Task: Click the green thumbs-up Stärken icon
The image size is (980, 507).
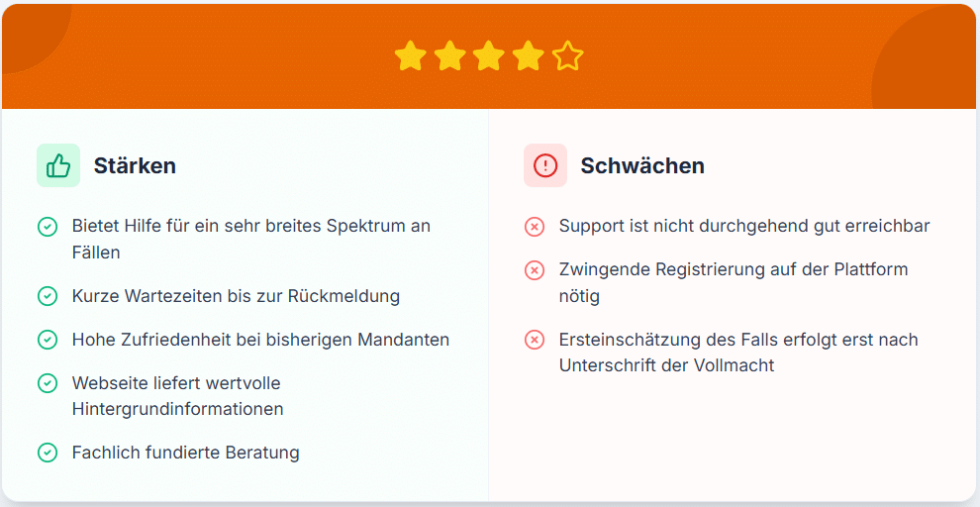Action: pyautogui.click(x=58, y=165)
